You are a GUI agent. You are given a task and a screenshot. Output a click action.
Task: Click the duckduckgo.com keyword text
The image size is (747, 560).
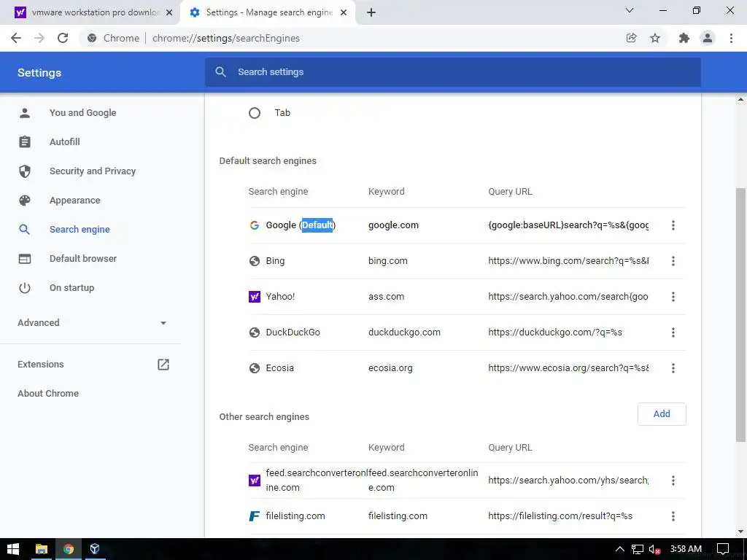coord(404,332)
